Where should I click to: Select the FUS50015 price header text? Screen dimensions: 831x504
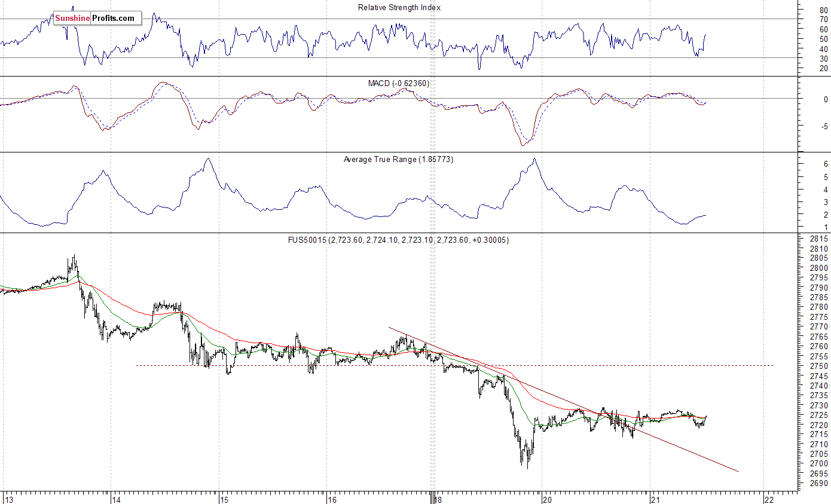398,240
